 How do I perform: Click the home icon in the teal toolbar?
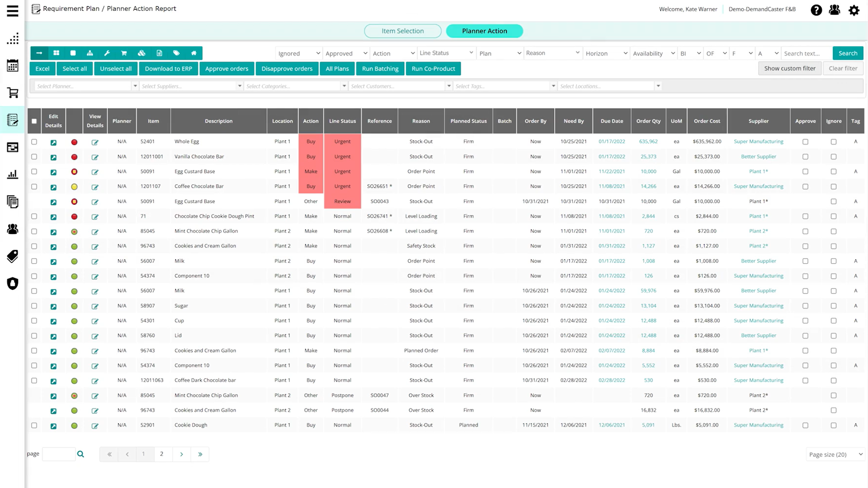click(x=194, y=53)
